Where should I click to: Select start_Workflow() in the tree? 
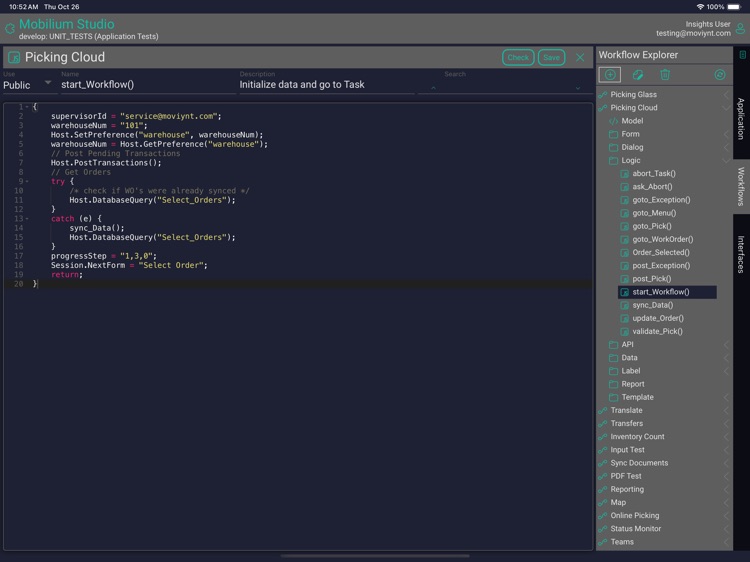click(667, 292)
